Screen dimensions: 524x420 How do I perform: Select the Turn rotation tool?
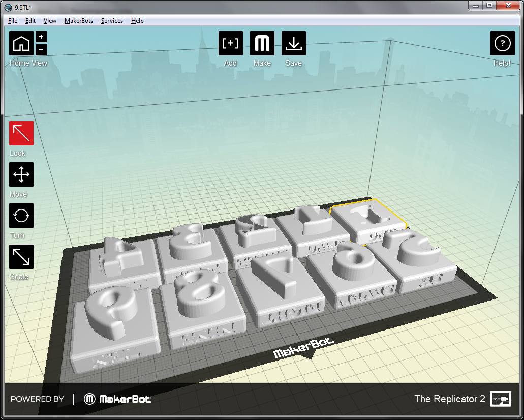(21, 216)
